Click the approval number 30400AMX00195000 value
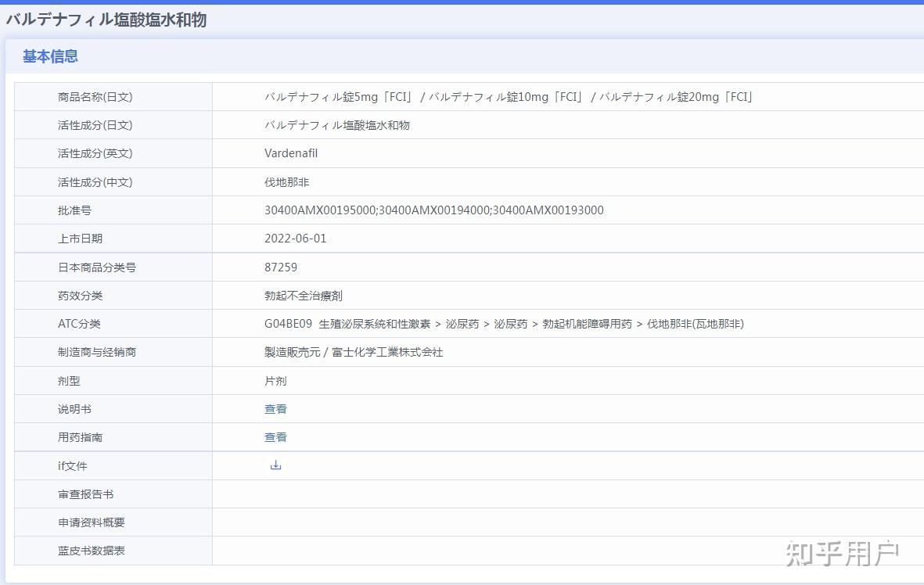The height and width of the screenshot is (585, 924). 320,210
